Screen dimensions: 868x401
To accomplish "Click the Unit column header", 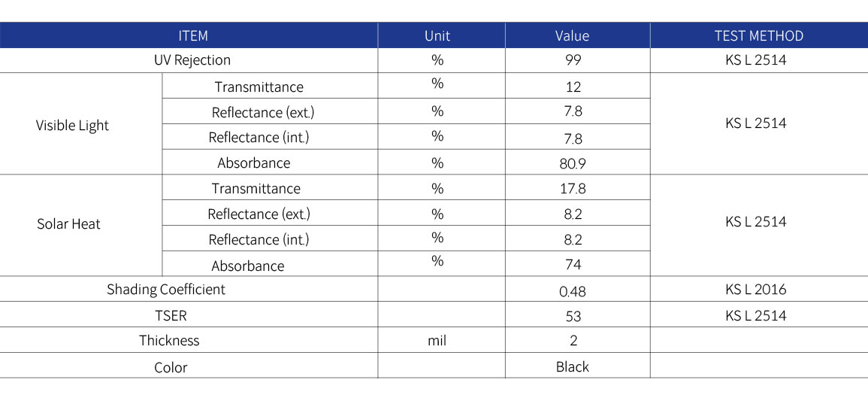I will (x=437, y=36).
